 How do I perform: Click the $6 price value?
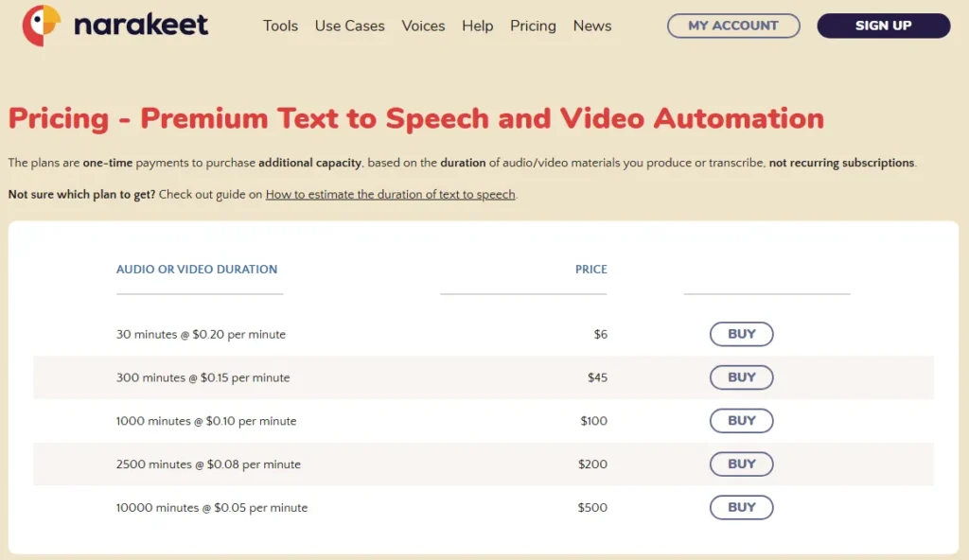click(x=601, y=335)
